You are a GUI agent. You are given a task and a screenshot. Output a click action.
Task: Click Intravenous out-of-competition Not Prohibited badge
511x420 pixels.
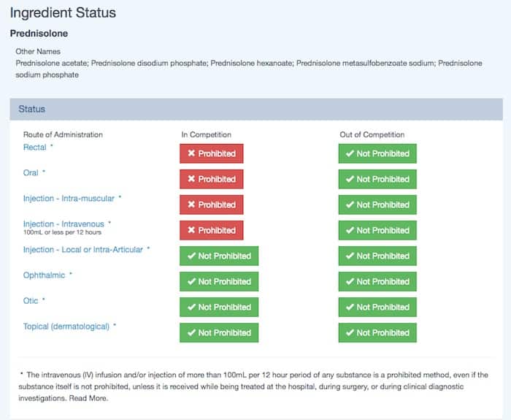click(377, 230)
